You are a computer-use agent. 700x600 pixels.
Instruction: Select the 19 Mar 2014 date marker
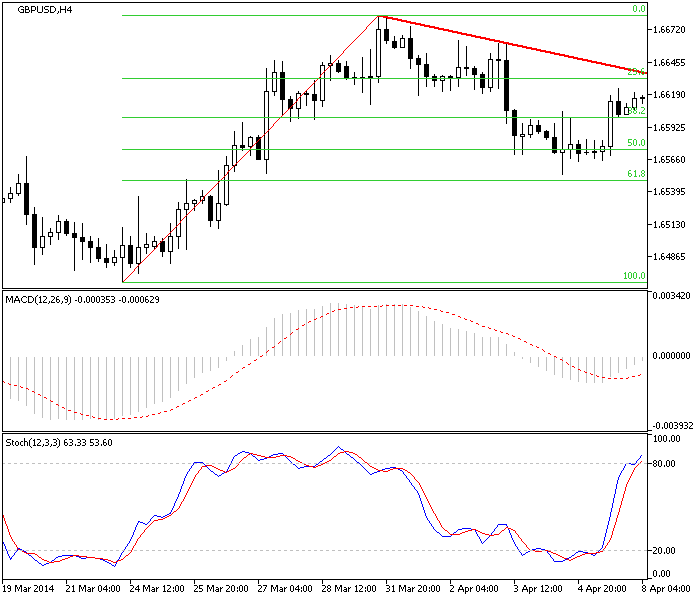click(x=30, y=589)
